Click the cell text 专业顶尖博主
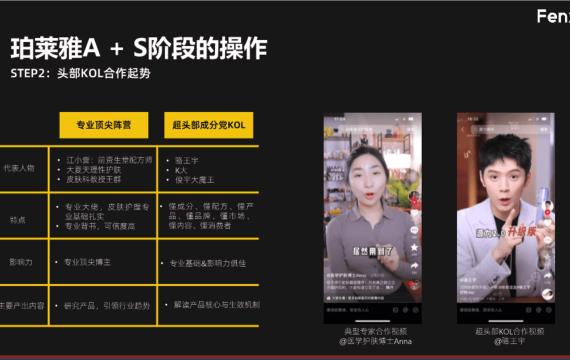570x360 pixels. (87, 262)
